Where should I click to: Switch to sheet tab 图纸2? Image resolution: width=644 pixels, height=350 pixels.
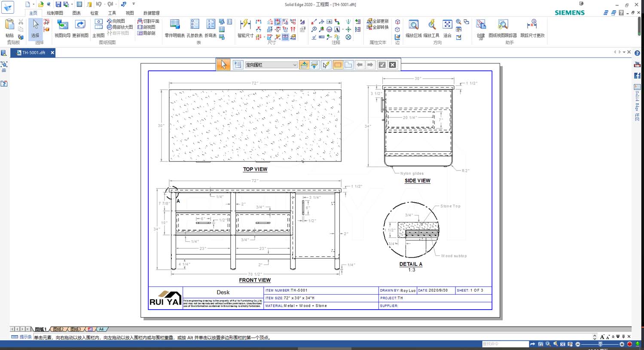click(58, 329)
